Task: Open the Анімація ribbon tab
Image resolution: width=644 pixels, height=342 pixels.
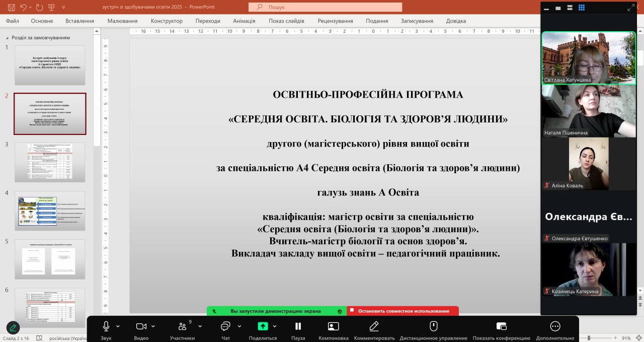Action: (x=244, y=21)
